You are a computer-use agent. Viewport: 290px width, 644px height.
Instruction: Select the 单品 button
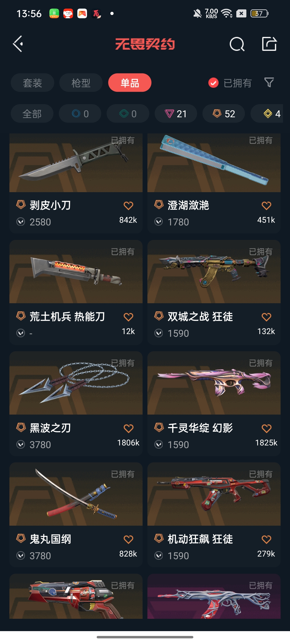130,83
